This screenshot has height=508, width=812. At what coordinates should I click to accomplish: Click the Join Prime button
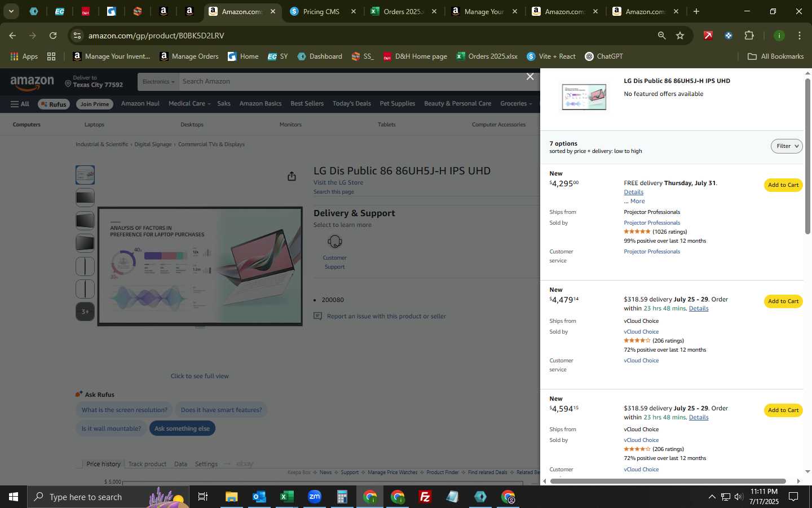(x=95, y=104)
